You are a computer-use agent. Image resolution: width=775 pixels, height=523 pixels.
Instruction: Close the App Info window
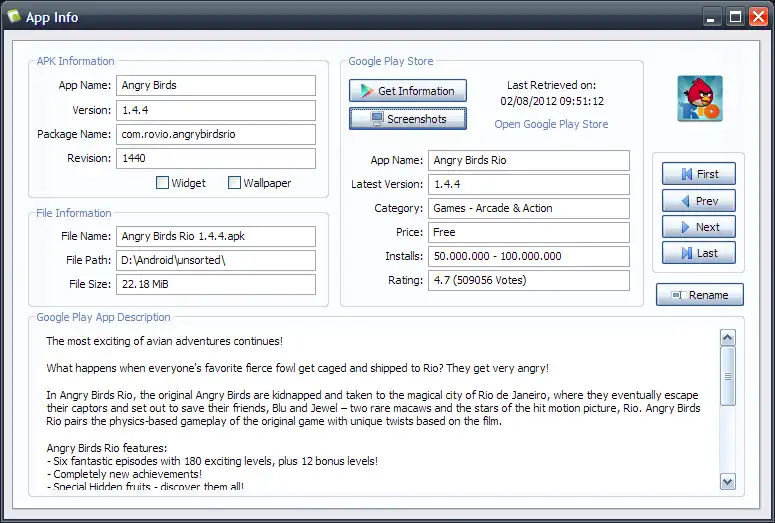(758, 17)
